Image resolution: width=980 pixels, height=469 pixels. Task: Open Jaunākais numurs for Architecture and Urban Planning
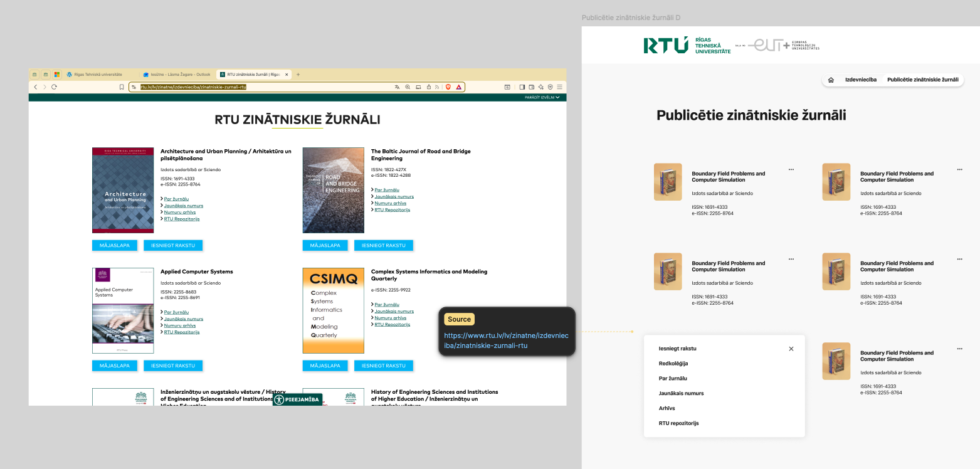(184, 206)
